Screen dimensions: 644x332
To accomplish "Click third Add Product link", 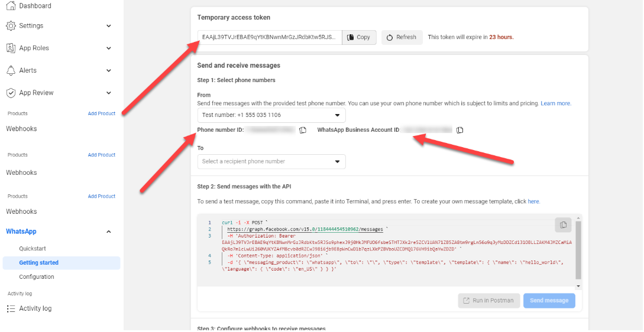I will (x=102, y=197).
